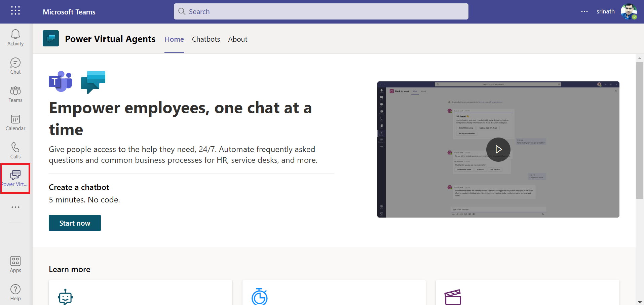This screenshot has height=305, width=644.
Task: Open srinath profile picture menu
Action: point(628,11)
